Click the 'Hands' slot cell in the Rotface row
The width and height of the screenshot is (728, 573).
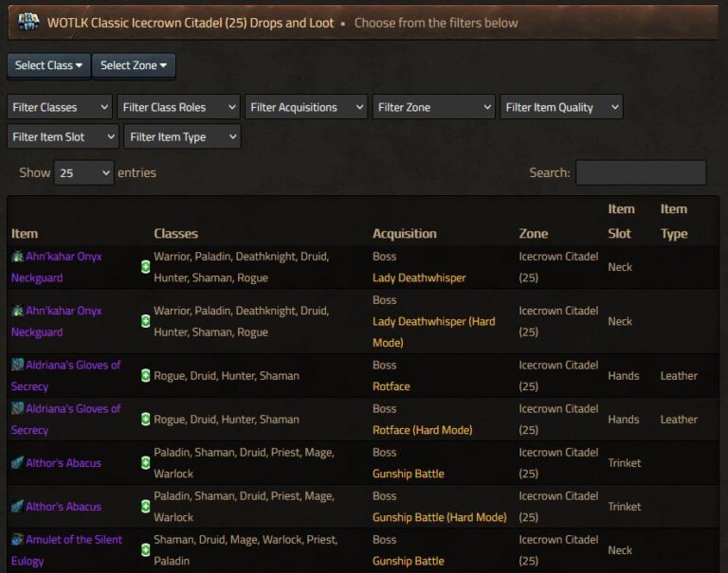pos(624,375)
